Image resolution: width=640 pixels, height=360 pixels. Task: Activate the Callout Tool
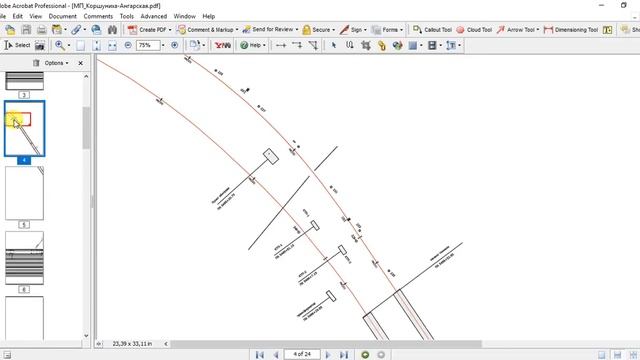(x=432, y=30)
